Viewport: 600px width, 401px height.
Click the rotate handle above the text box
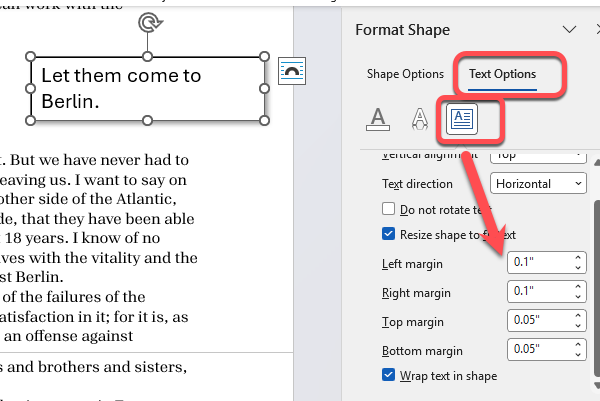click(148, 22)
